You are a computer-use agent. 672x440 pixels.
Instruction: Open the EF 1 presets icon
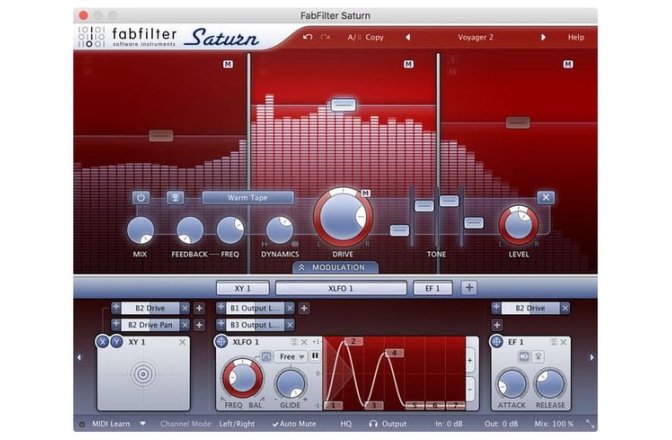(553, 342)
